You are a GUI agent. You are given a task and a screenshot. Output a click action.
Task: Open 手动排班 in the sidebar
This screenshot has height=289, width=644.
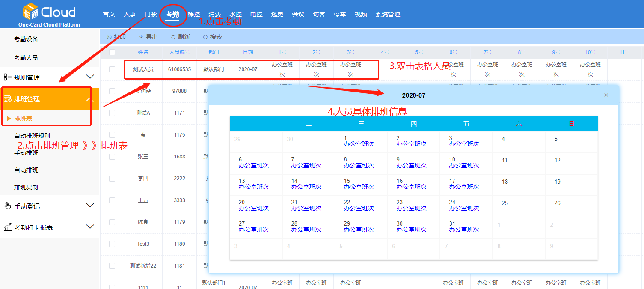pos(26,153)
